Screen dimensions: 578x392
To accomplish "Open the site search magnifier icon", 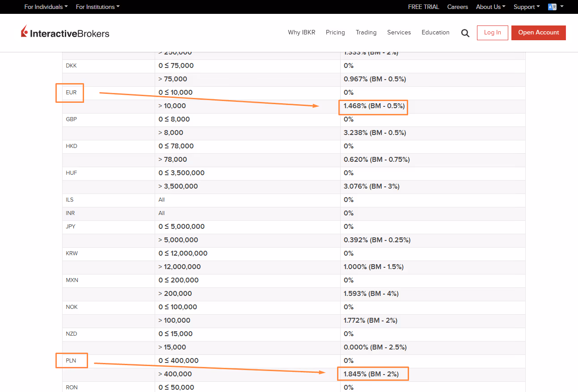I will coord(465,33).
